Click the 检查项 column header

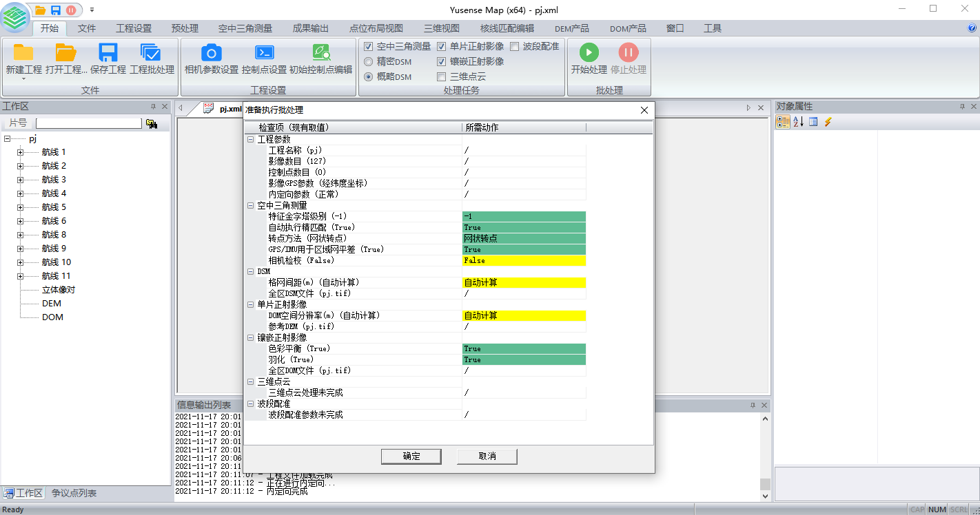click(x=353, y=127)
